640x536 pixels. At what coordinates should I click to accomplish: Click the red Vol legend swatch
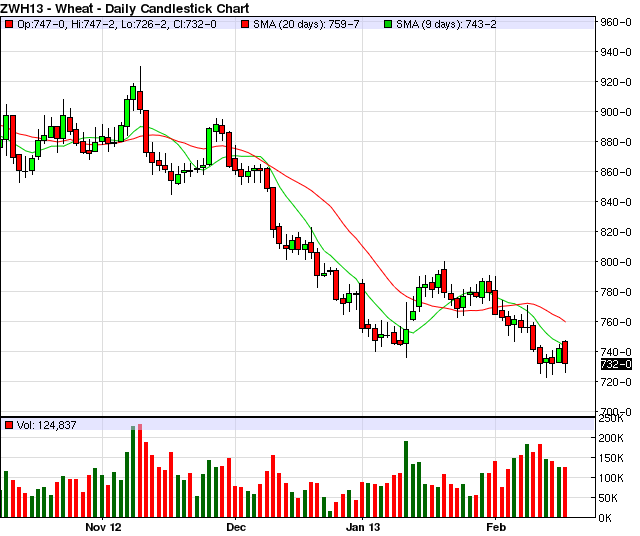[9, 425]
